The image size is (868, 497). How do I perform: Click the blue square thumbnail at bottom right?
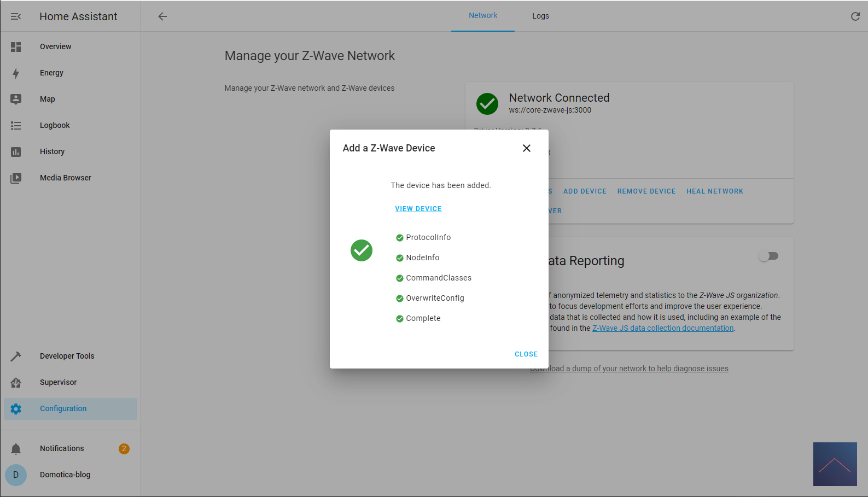coord(835,464)
